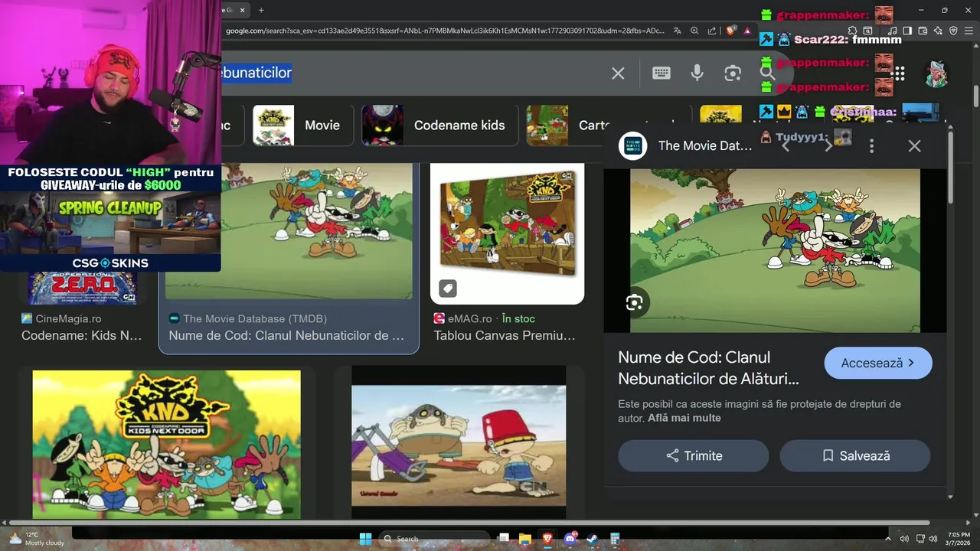Viewport: 980px width, 551px height.
Task: Filter images by the Codename kids chip
Action: (438, 126)
